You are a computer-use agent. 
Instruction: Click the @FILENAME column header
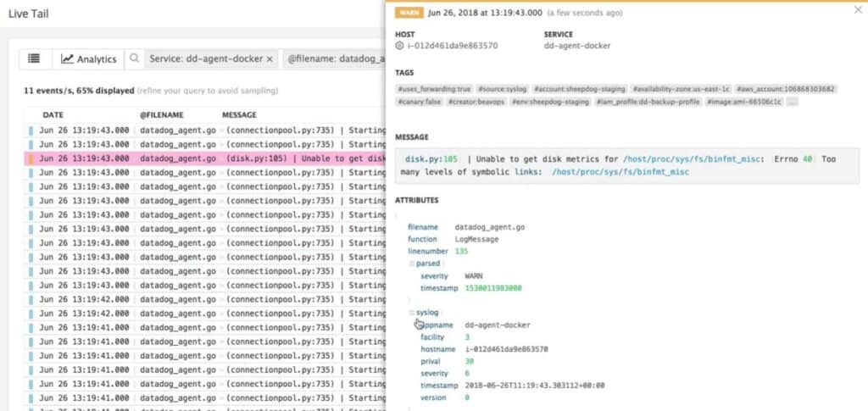pyautogui.click(x=162, y=115)
